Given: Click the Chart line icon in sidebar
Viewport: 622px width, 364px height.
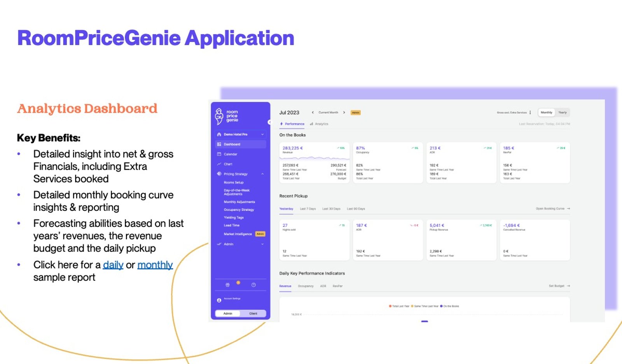Looking at the screenshot, I should (219, 164).
